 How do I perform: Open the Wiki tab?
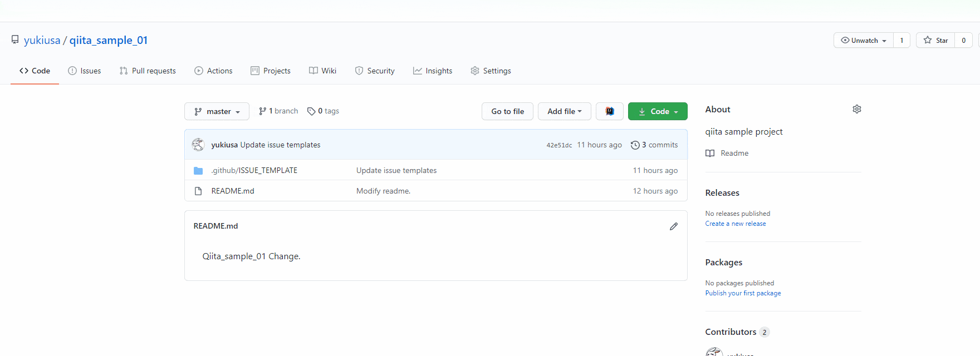(x=323, y=71)
